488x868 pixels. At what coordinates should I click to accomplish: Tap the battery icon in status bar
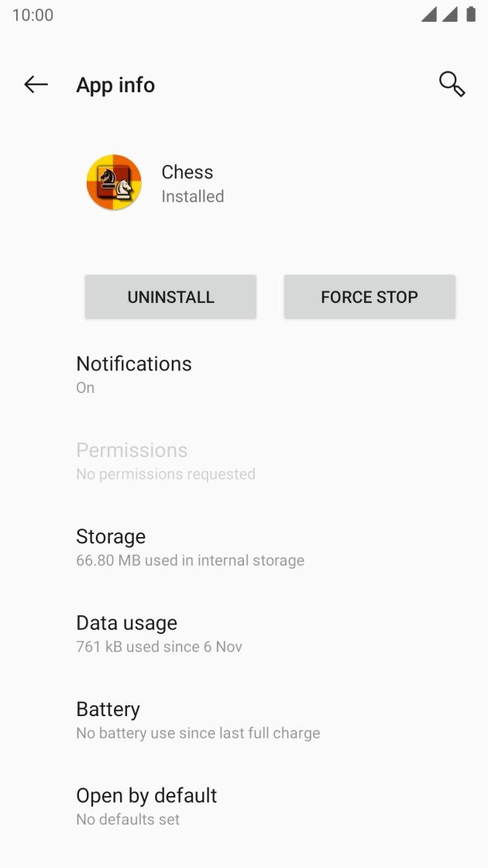[471, 15]
